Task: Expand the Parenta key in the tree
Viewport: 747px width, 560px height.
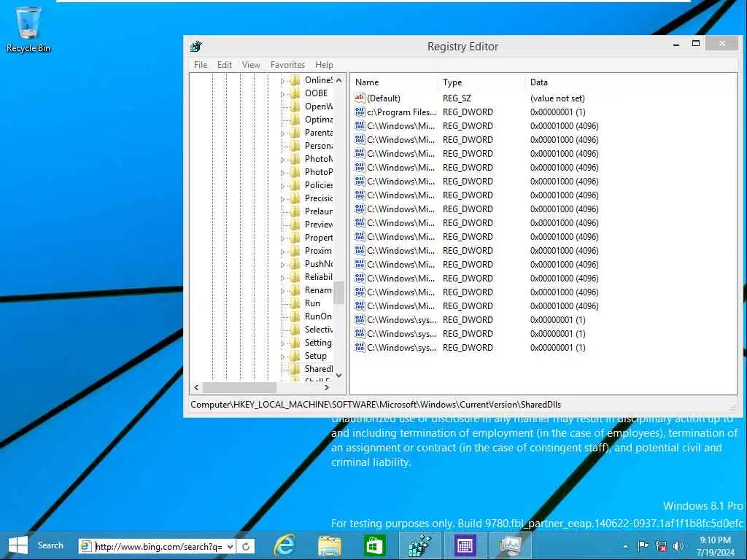Action: tap(282, 134)
